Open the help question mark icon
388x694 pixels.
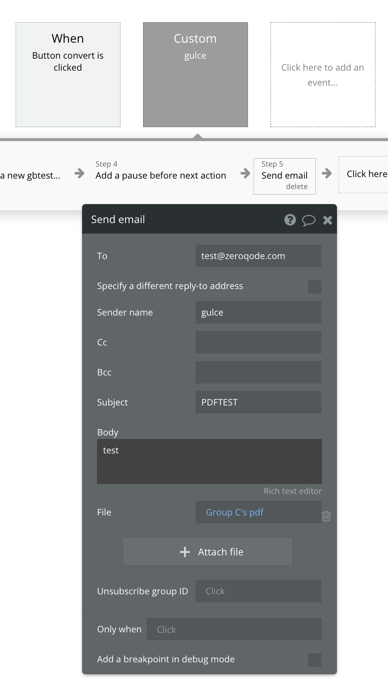pyautogui.click(x=290, y=220)
